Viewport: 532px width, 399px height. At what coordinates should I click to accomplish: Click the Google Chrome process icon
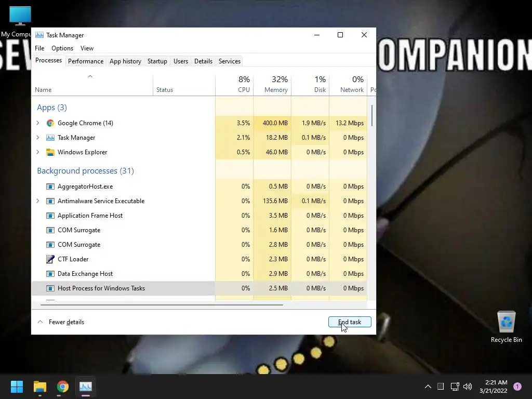click(50, 123)
